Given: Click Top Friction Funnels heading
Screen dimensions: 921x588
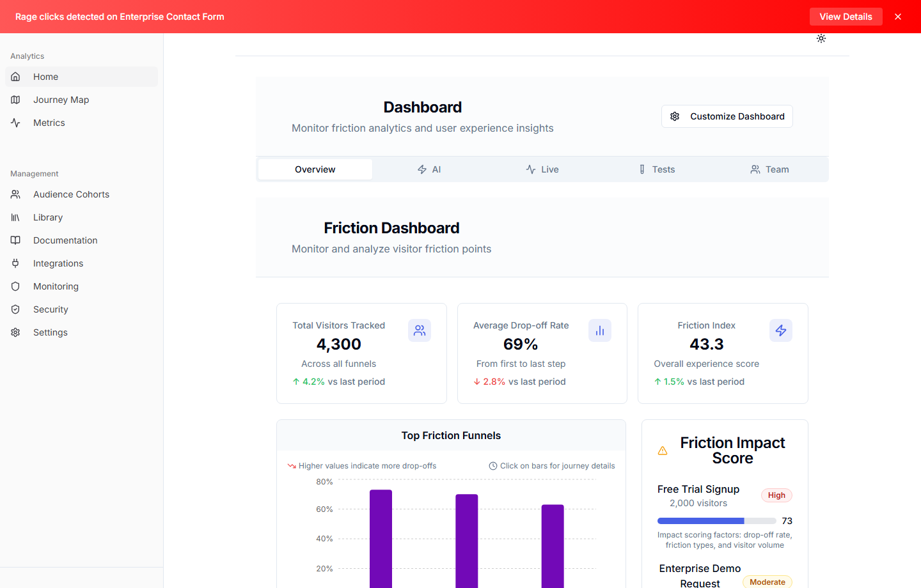Looking at the screenshot, I should point(451,435).
